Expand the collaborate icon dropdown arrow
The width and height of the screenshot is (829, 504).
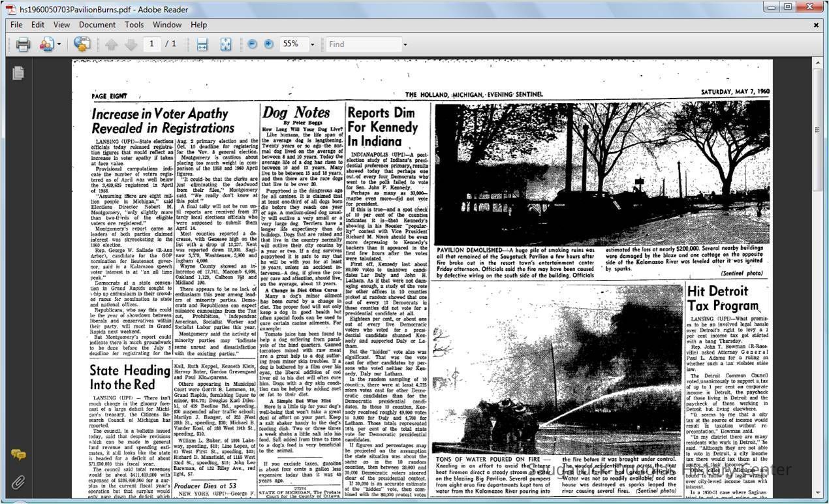[x=59, y=44]
